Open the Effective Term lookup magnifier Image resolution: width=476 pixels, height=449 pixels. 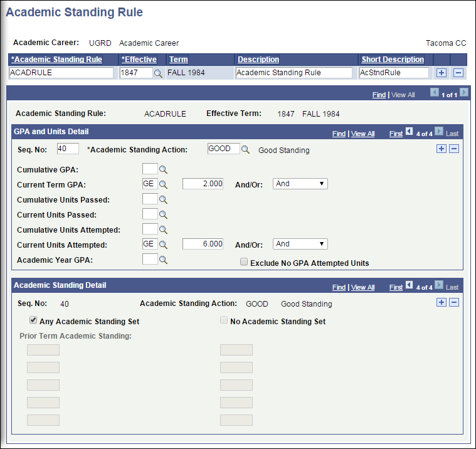pyautogui.click(x=158, y=73)
